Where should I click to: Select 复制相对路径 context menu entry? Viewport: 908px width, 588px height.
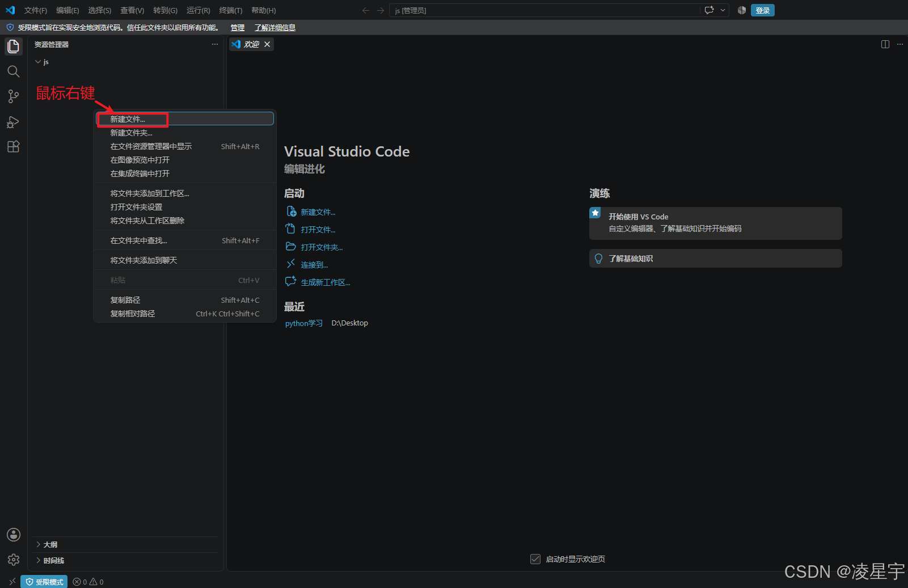pos(185,314)
